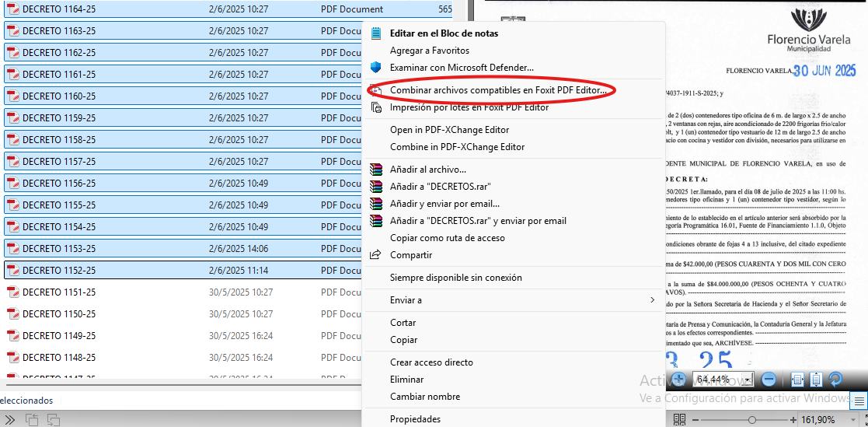Expand the Enviar a submenu arrow
This screenshot has width=868, height=427.
[652, 299]
